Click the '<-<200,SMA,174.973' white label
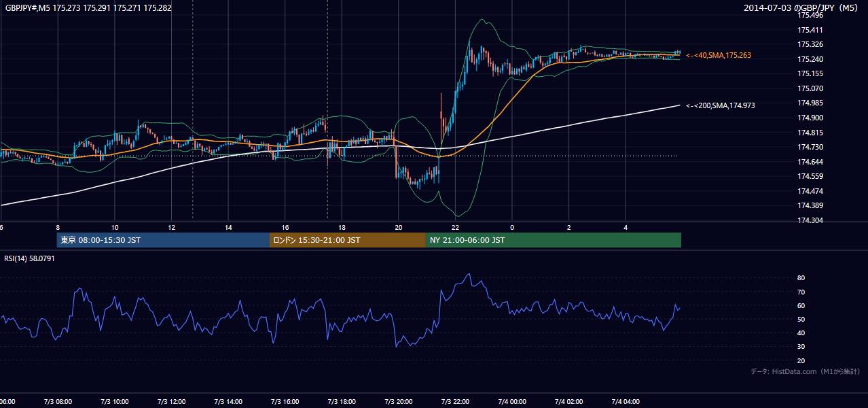The height and width of the screenshot is (408, 868). 720,105
